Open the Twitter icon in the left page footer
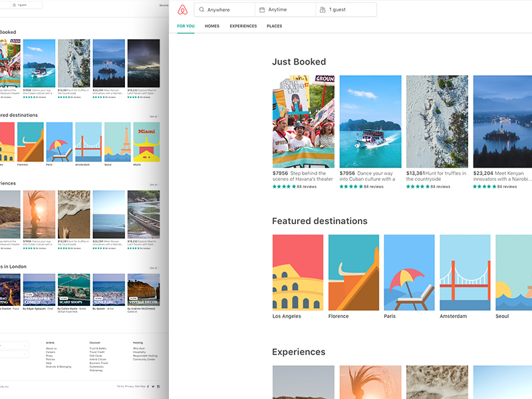This screenshot has width=532, height=399. [x=153, y=386]
